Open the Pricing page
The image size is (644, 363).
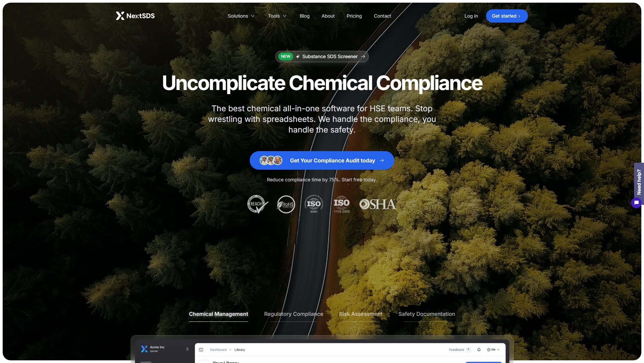click(354, 16)
